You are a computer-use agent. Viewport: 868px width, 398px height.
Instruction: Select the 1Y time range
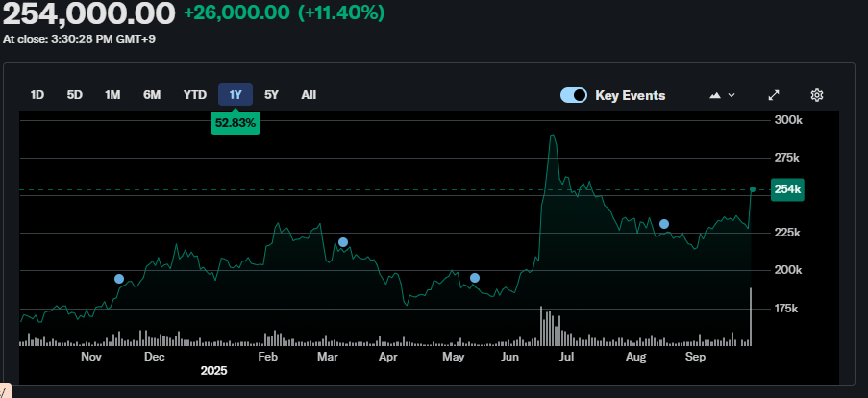(236, 94)
